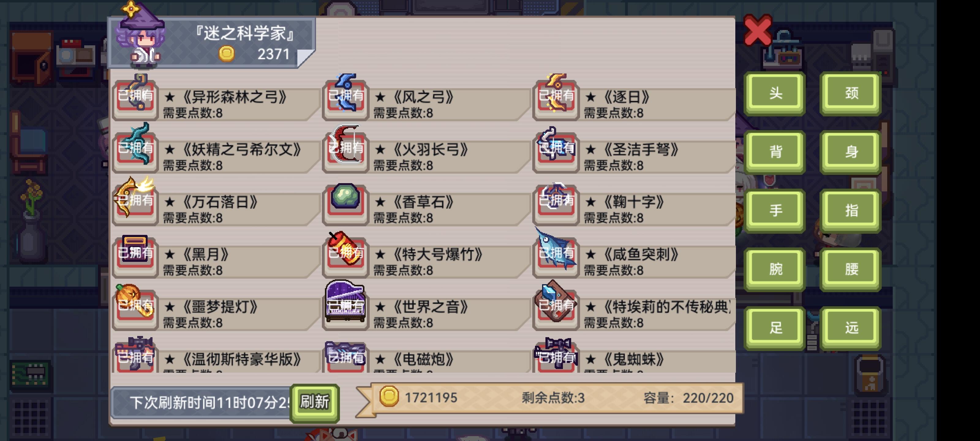Viewport: 980px width, 441px height.
Task: Switch to the 颈 equipment category
Action: pyautogui.click(x=851, y=93)
